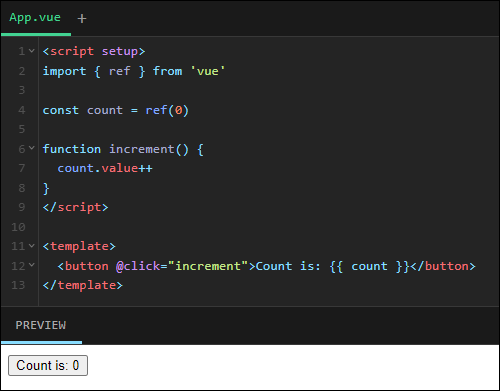
Task: Add a new file with the plus icon
Action: tap(82, 19)
